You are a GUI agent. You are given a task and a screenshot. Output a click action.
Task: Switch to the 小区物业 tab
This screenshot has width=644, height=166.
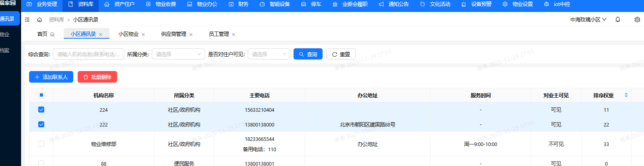click(x=128, y=34)
